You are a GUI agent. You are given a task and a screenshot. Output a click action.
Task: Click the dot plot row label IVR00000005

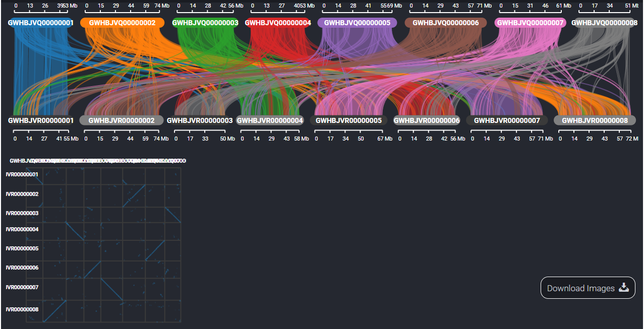click(22, 248)
